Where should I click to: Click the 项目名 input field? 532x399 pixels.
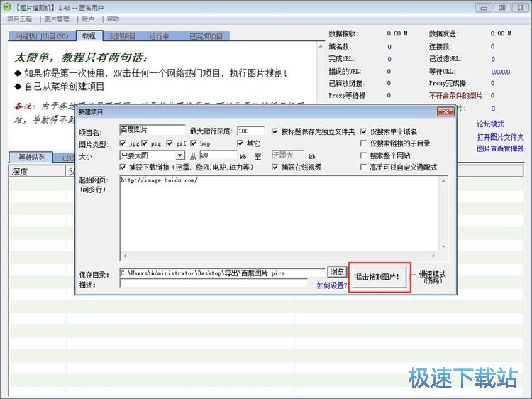pos(153,130)
